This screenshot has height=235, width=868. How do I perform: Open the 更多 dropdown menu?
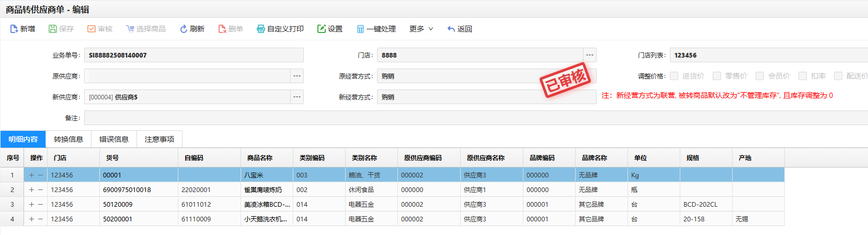tap(421, 29)
